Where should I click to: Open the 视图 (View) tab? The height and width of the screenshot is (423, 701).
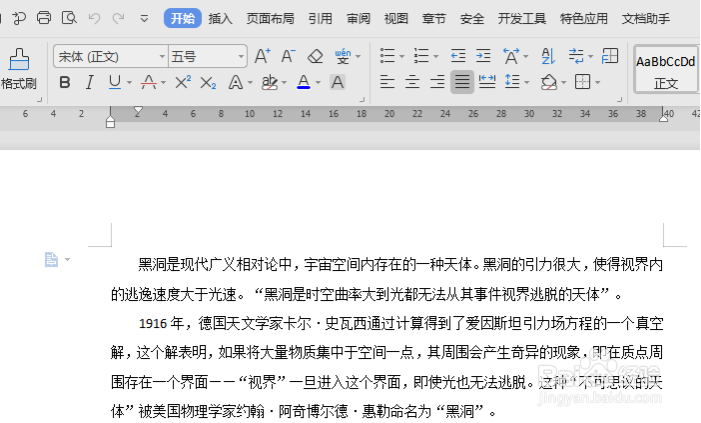pos(396,19)
